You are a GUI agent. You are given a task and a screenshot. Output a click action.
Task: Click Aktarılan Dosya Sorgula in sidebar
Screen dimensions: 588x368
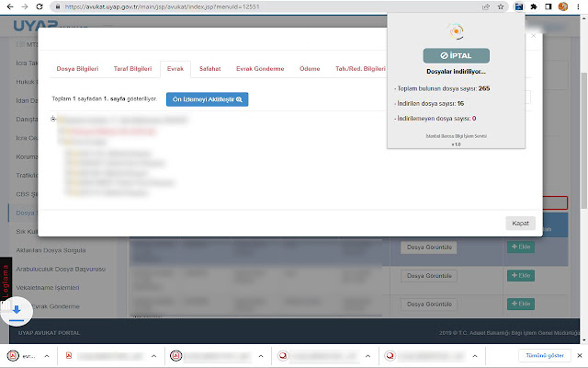pos(51,250)
